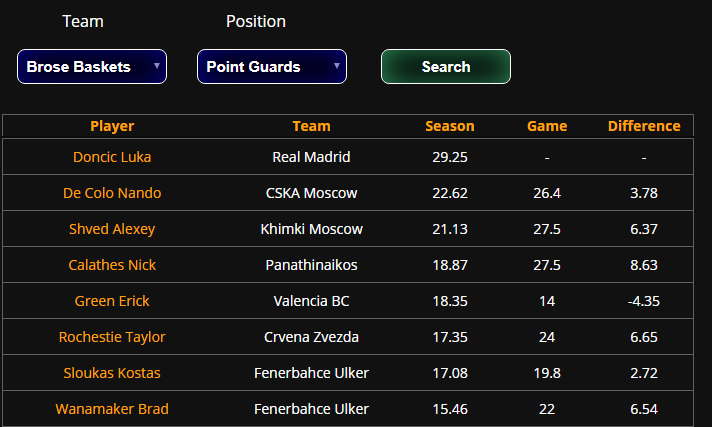
Task: Sort table by Team column header
Action: point(312,126)
